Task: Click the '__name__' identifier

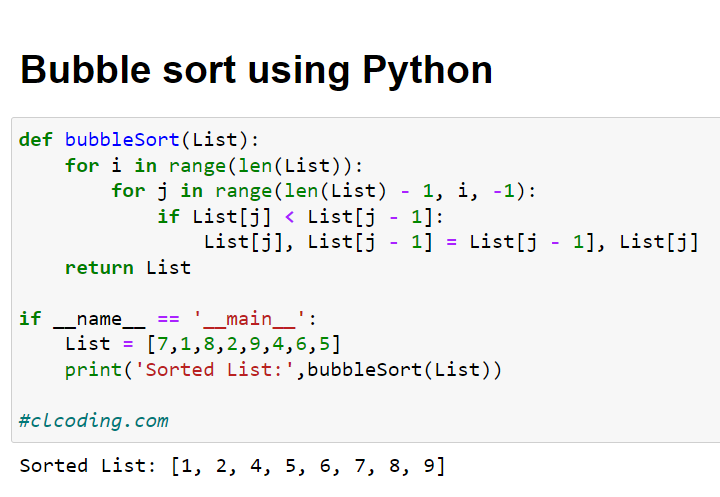Action: [98, 319]
